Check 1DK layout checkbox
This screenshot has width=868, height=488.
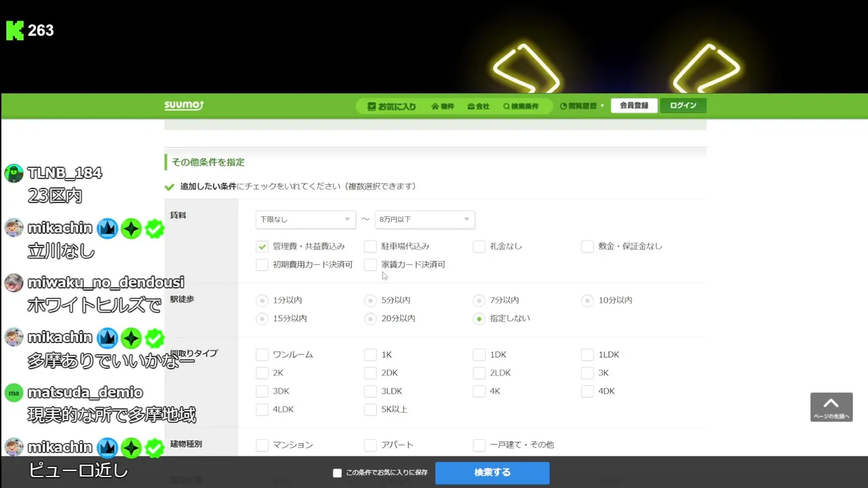tap(479, 355)
